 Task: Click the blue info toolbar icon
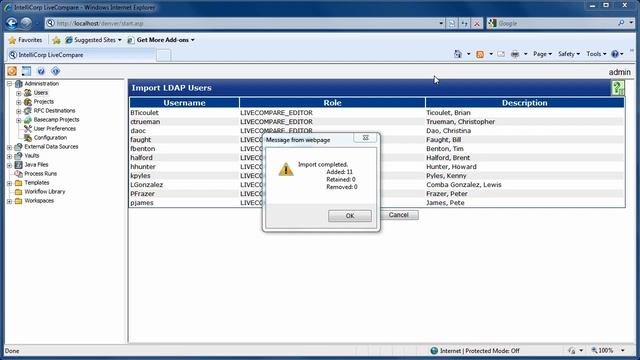pos(56,71)
